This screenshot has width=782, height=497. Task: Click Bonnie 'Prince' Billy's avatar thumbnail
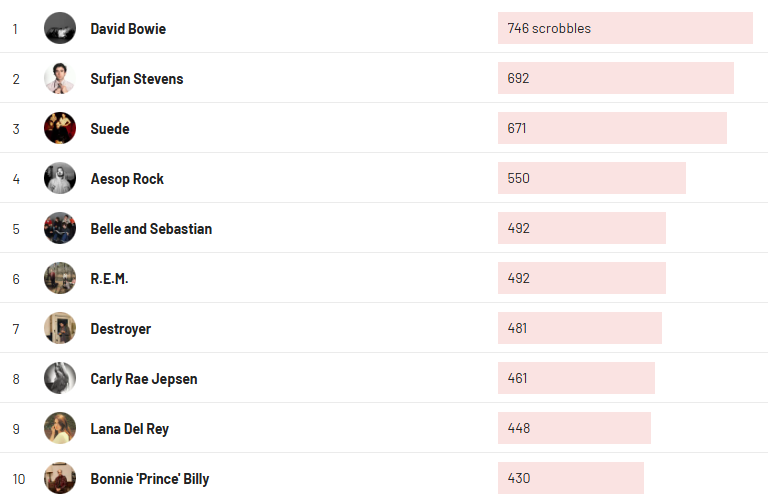tap(60, 478)
